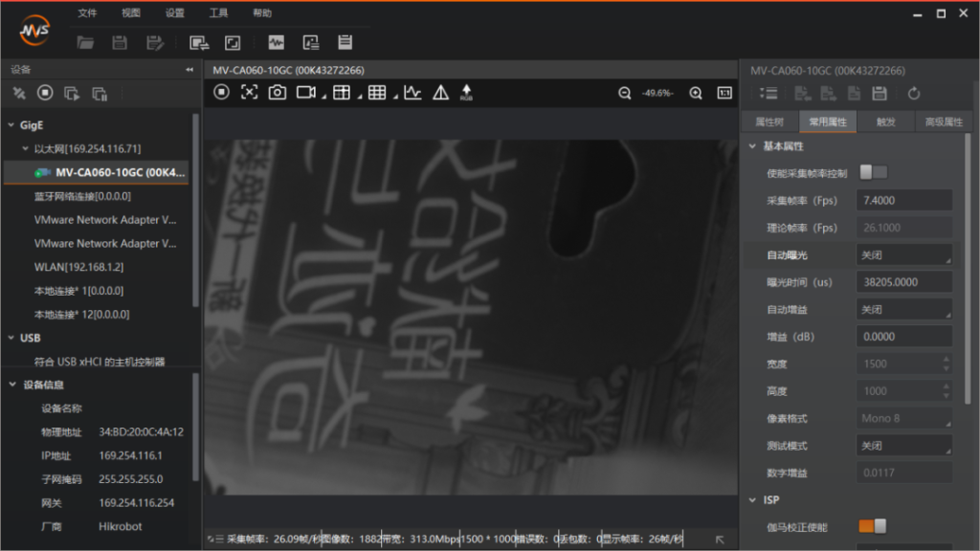Start video recording with the camcorder icon
The image size is (980, 551).
click(x=305, y=93)
